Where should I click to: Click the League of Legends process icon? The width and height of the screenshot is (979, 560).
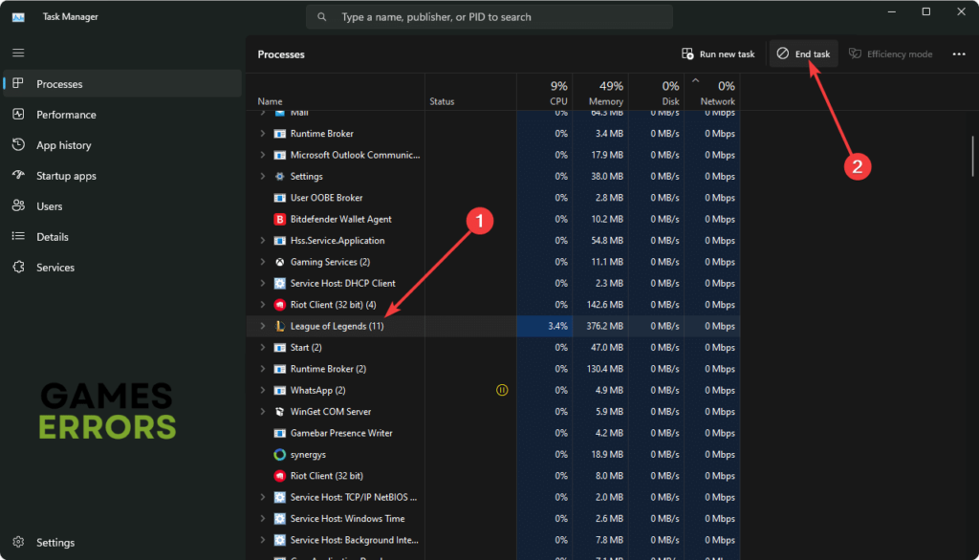pos(280,326)
